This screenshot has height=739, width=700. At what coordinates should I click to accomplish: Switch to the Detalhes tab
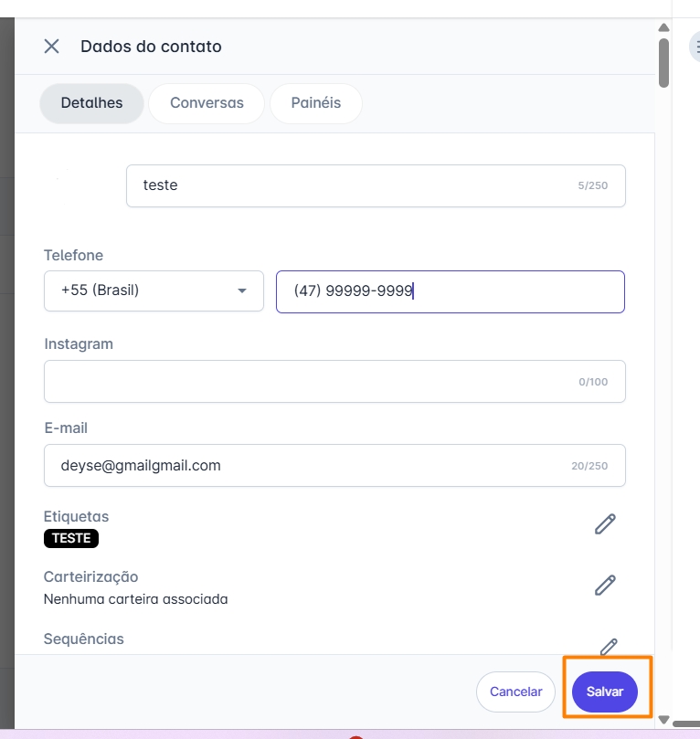pos(91,103)
